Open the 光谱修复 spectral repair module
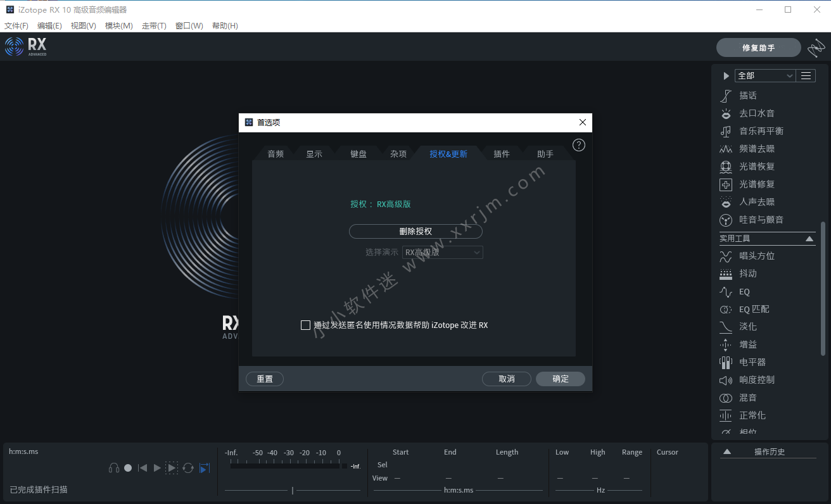 756,184
